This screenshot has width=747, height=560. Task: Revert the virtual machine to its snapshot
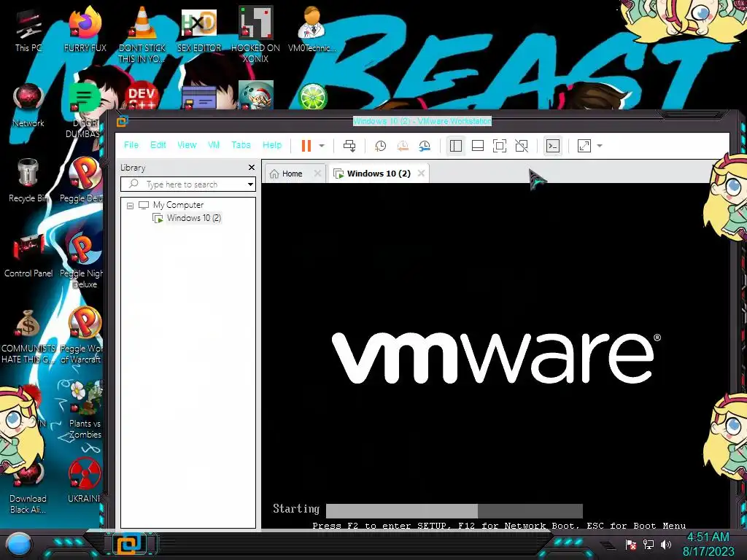point(403,146)
